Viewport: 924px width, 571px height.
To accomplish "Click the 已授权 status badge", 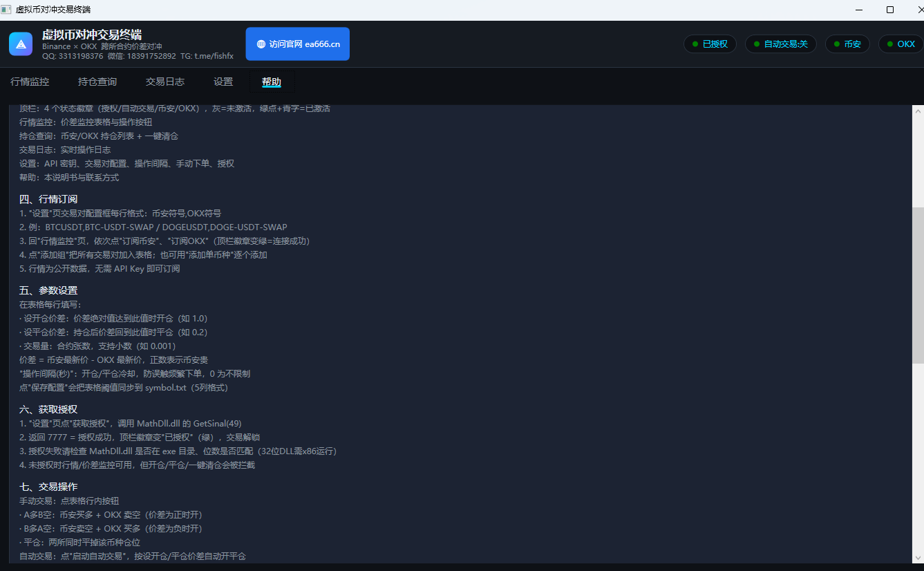I will point(710,44).
